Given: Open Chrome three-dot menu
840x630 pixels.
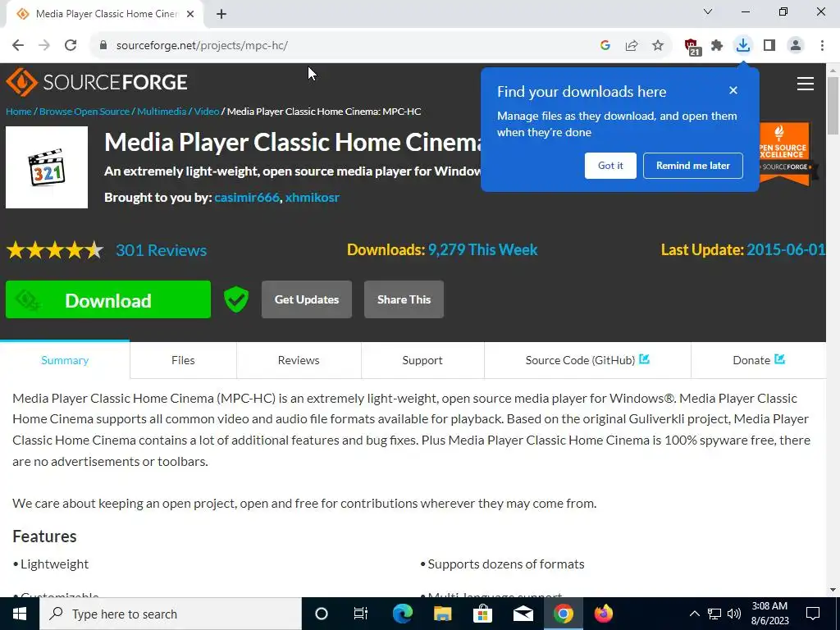Looking at the screenshot, I should click(x=822, y=46).
